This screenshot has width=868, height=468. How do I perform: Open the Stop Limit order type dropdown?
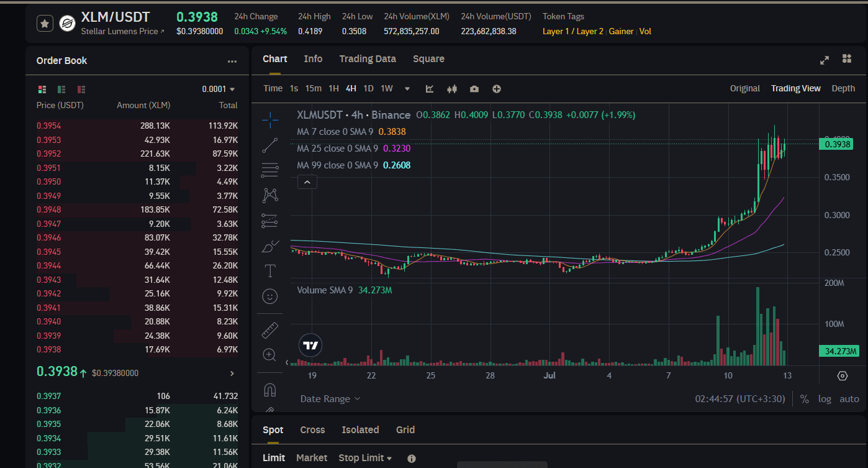pos(365,458)
